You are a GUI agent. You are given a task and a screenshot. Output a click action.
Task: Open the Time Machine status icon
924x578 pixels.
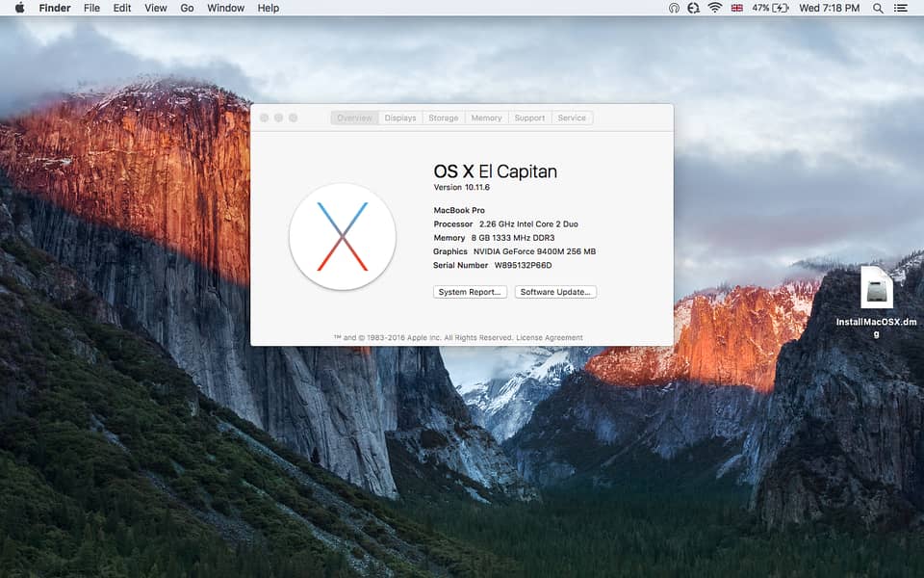tap(693, 8)
